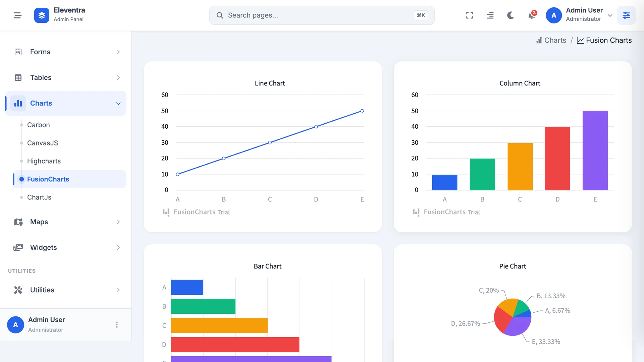Click the green column B bar

[482, 174]
